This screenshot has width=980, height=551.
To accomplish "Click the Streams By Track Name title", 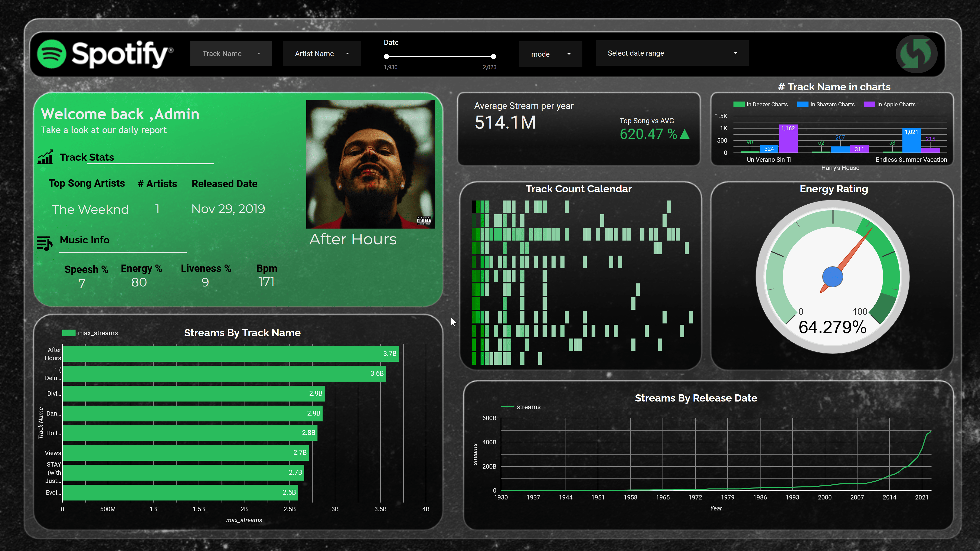I will coord(242,333).
